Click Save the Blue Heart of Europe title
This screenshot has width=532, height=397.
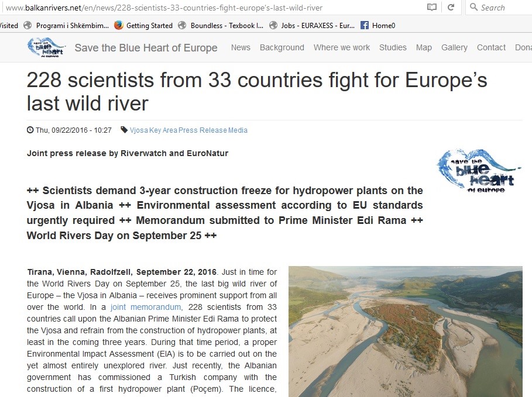(x=146, y=48)
